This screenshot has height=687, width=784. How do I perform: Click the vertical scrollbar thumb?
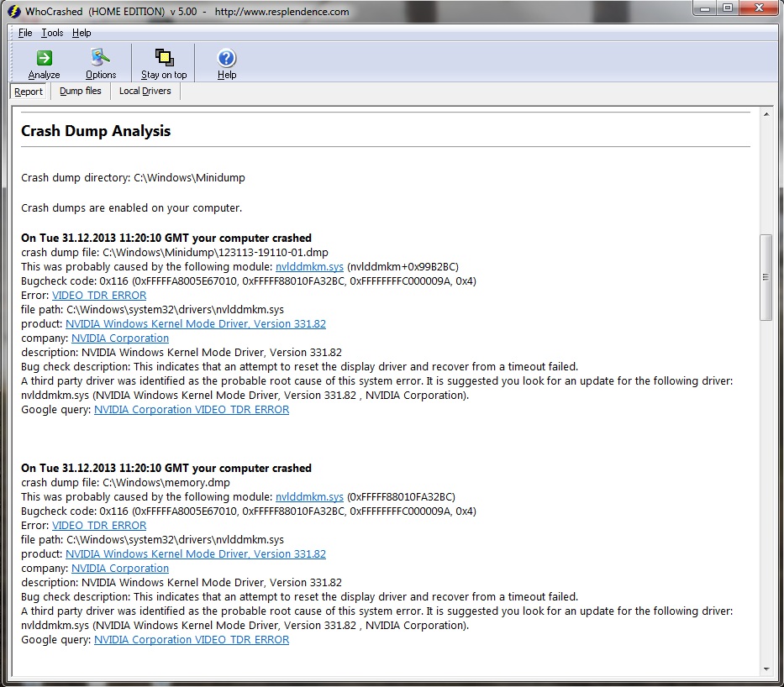766,277
